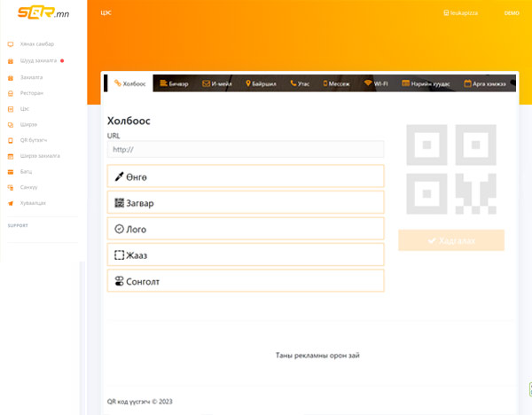The image size is (532, 415).
Task: Open Санхүү in sidebar
Action: [29, 187]
